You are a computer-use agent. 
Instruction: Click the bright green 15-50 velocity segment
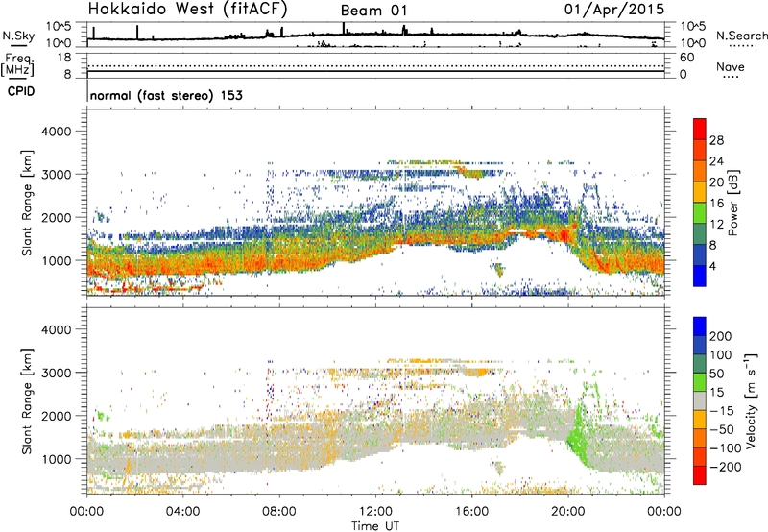pyautogui.click(x=700, y=382)
